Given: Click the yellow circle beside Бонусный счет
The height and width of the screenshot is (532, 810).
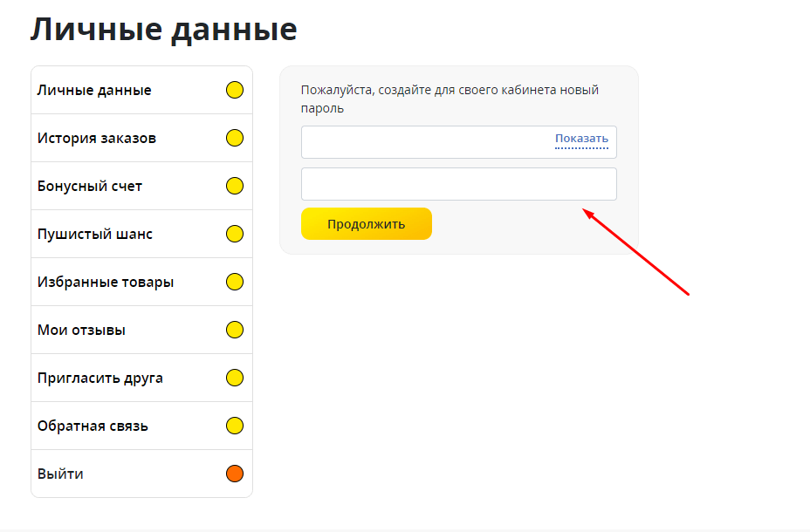Looking at the screenshot, I should point(234,186).
